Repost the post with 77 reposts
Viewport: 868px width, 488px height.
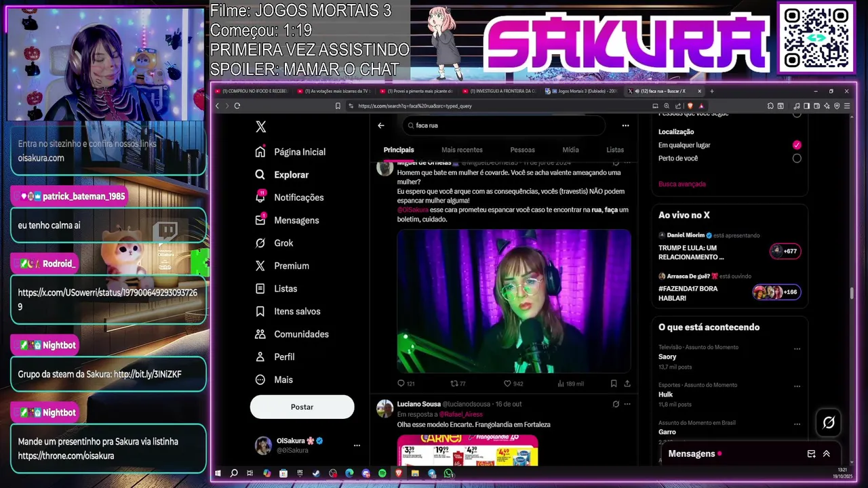click(458, 384)
